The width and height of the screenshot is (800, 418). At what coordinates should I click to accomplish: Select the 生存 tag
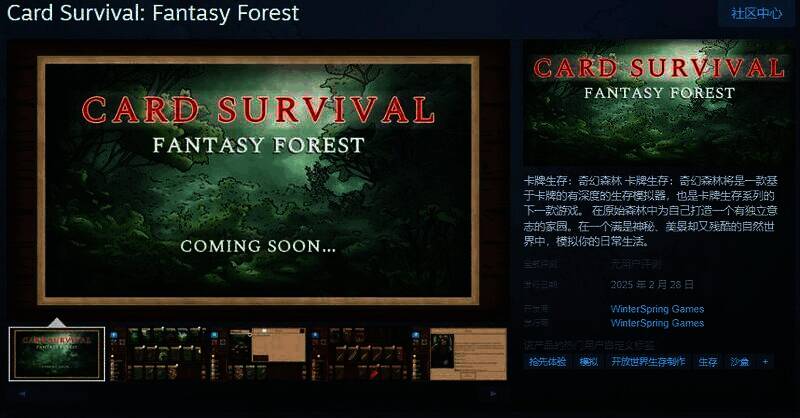[708, 361]
